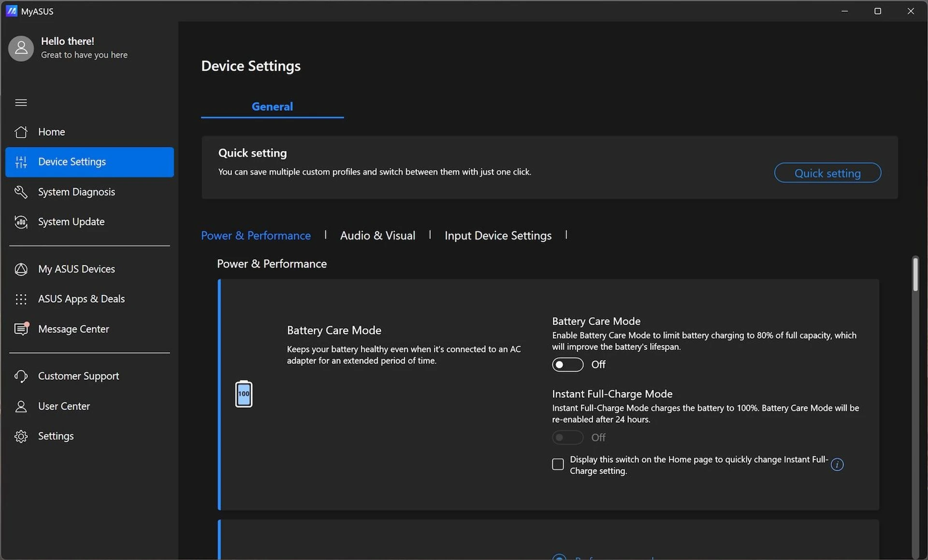Click the ASUS Apps & Deals grid icon
Viewport: 928px width, 560px height.
[21, 299]
